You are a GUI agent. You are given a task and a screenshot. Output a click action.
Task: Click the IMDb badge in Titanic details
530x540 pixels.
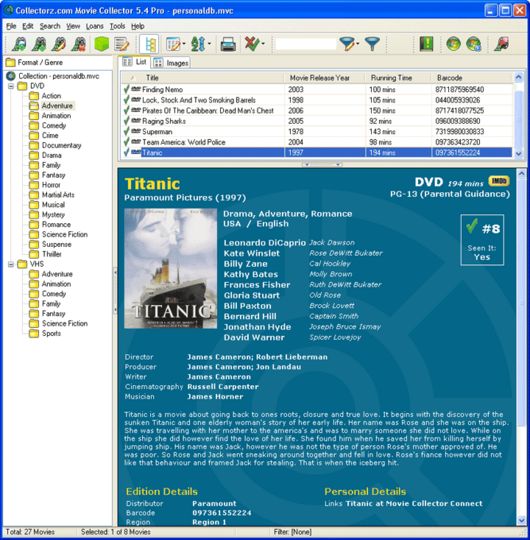(x=499, y=181)
